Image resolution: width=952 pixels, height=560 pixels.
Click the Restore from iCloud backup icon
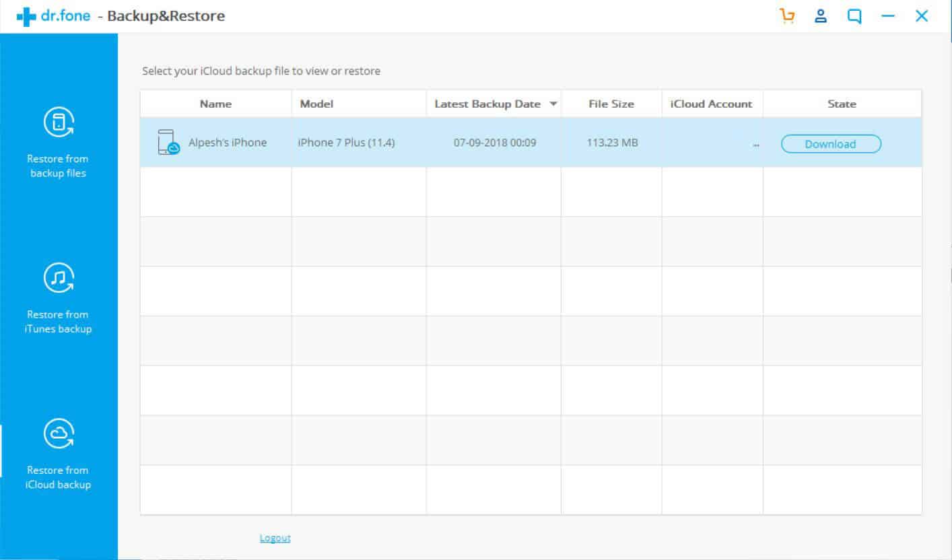coord(59,433)
